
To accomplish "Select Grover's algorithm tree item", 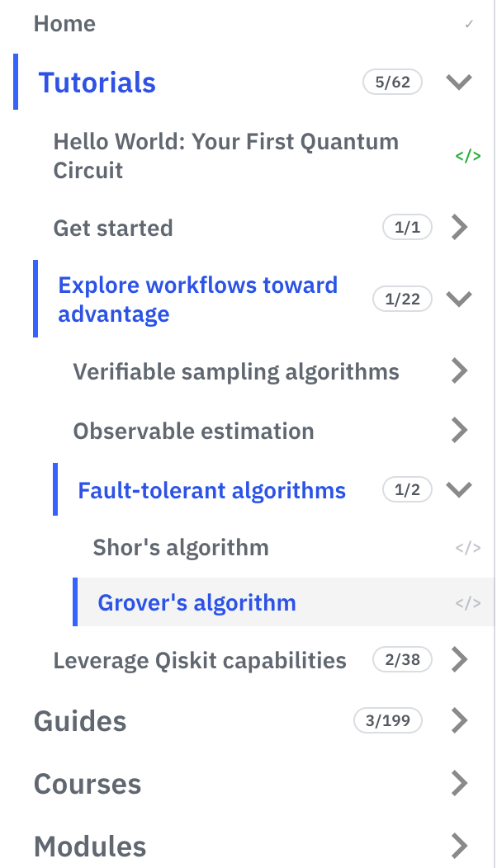I will coord(284,602).
